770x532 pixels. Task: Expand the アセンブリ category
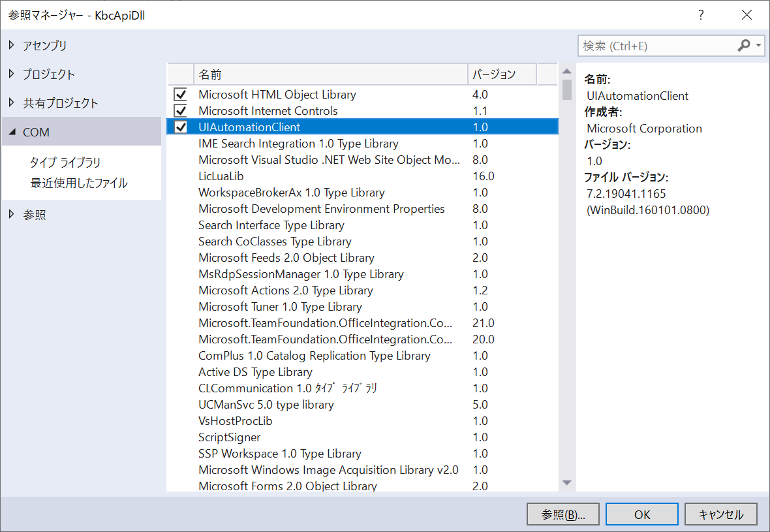point(11,45)
